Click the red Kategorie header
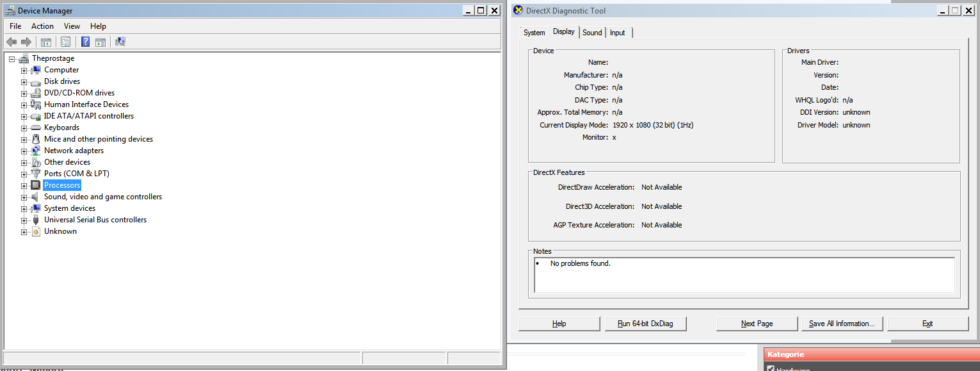 tap(871, 354)
